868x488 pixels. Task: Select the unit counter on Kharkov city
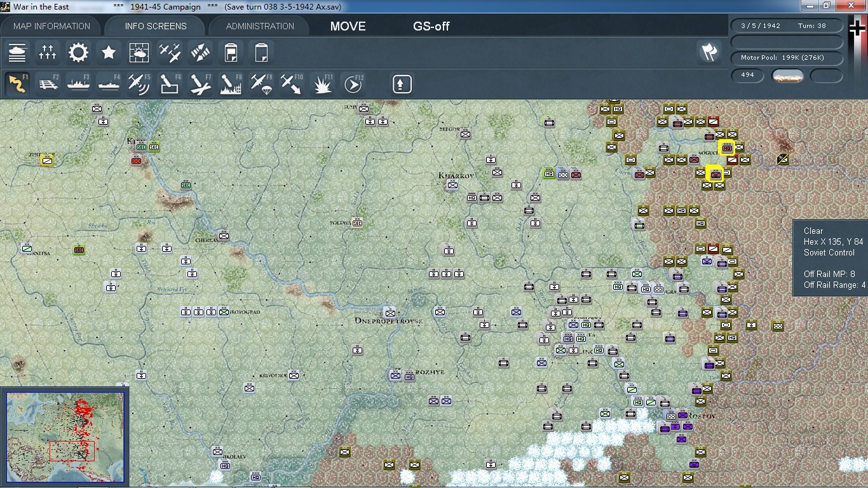coord(452,185)
